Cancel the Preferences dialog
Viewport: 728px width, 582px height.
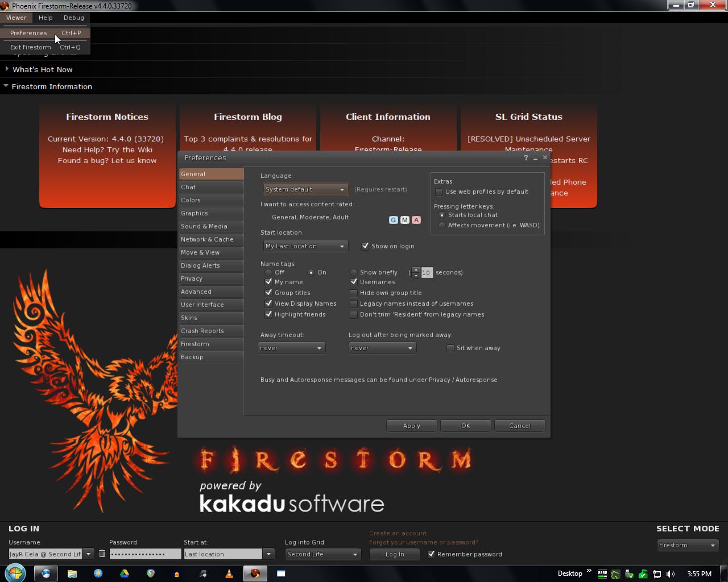[x=520, y=426]
